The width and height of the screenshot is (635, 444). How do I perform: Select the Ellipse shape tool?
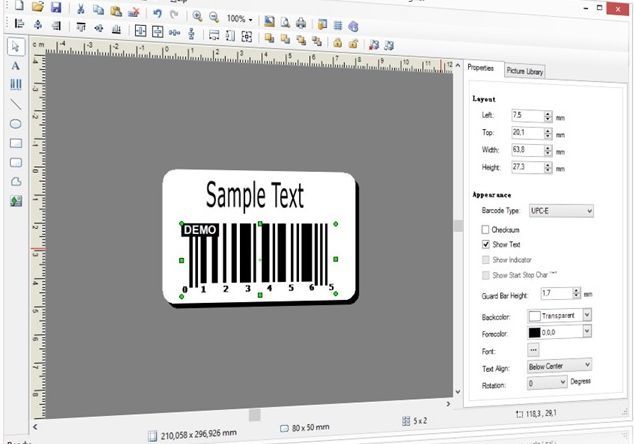(x=16, y=124)
